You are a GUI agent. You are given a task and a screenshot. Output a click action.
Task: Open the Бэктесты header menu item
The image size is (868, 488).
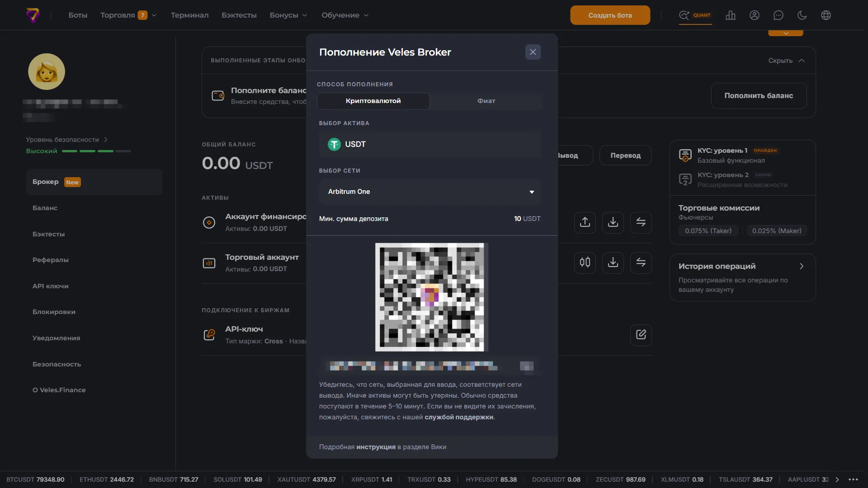pyautogui.click(x=239, y=15)
